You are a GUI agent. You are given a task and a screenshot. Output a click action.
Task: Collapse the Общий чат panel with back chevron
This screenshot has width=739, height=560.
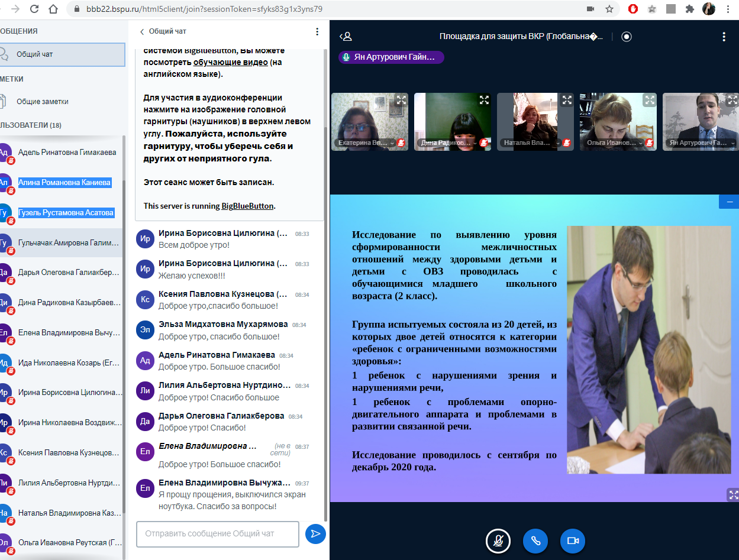pos(142,31)
